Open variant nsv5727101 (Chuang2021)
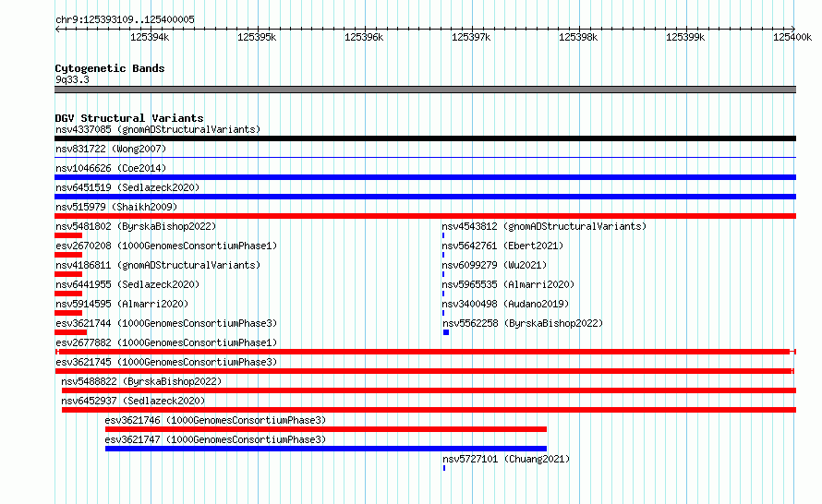Screen dimensions: 822x504 [506, 459]
